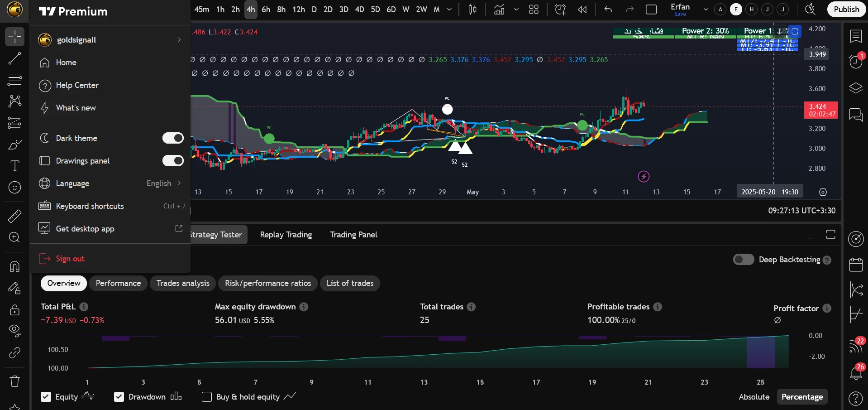Viewport: 868px width, 410px height.
Task: Open chart settings gear icon
Action: coord(823,192)
